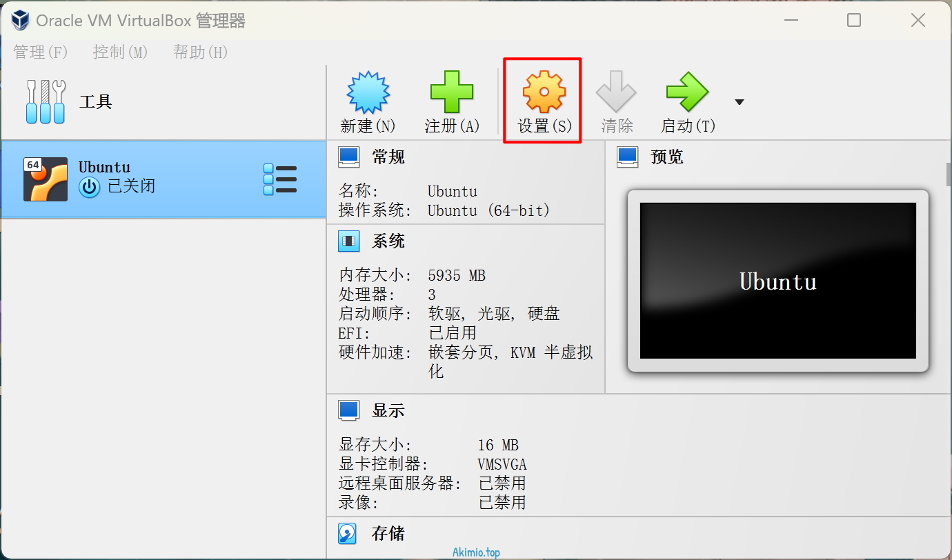Open the 控制(M) menu
Viewport: 952px width, 560px height.
[120, 52]
